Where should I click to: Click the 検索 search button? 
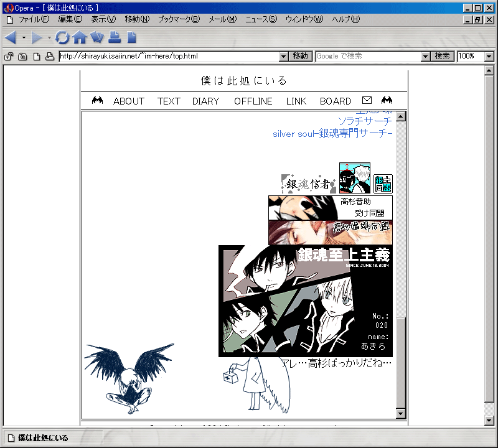443,57
